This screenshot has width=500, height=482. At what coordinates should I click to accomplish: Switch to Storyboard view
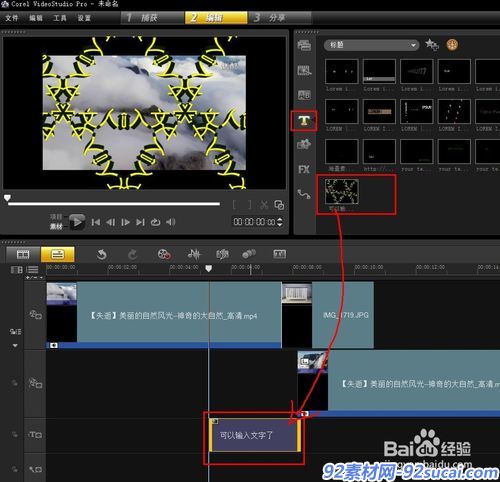[x=23, y=255]
